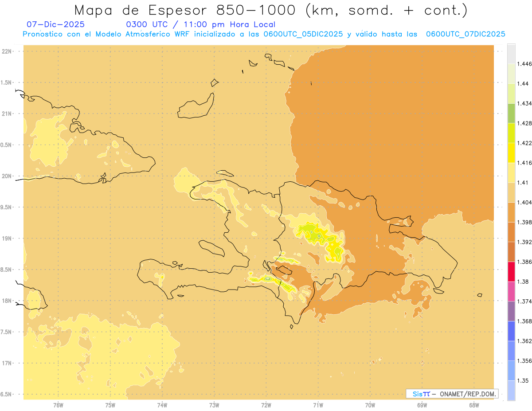Click the legend value '1.446'
532x411 pixels.
524,64
